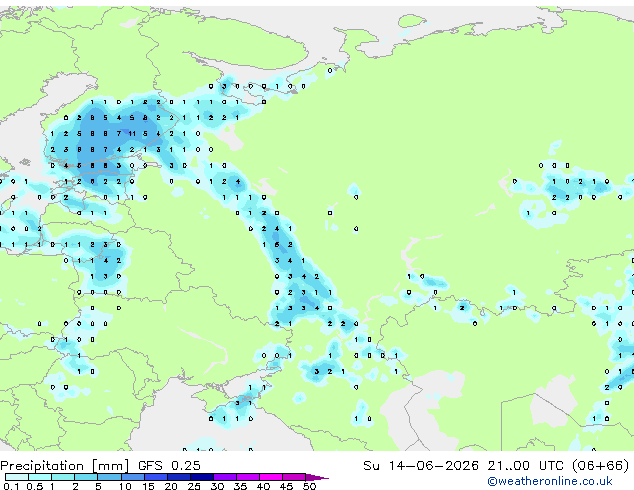Click the legend label '15'
Image resolution: width=634 pixels, height=490 pixels.
pos(148,486)
